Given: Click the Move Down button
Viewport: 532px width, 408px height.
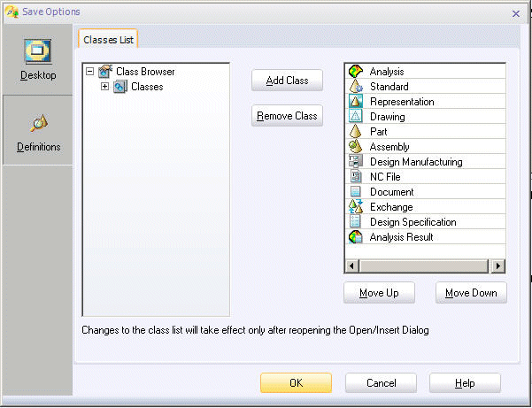Looking at the screenshot, I should pos(471,293).
